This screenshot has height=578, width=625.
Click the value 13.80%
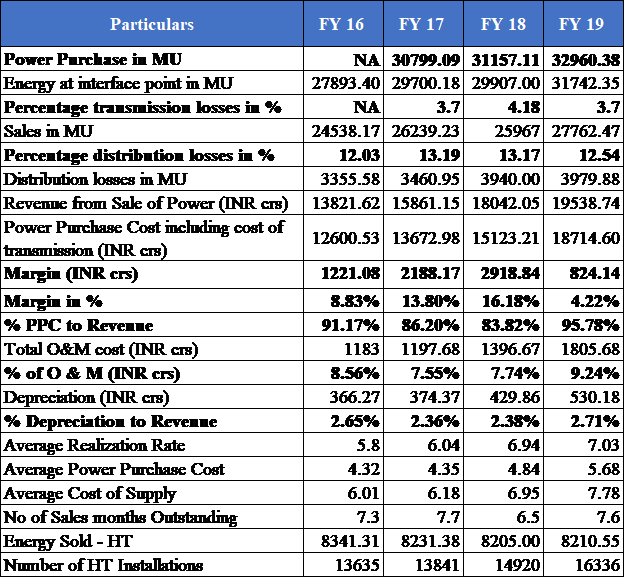[x=431, y=301]
